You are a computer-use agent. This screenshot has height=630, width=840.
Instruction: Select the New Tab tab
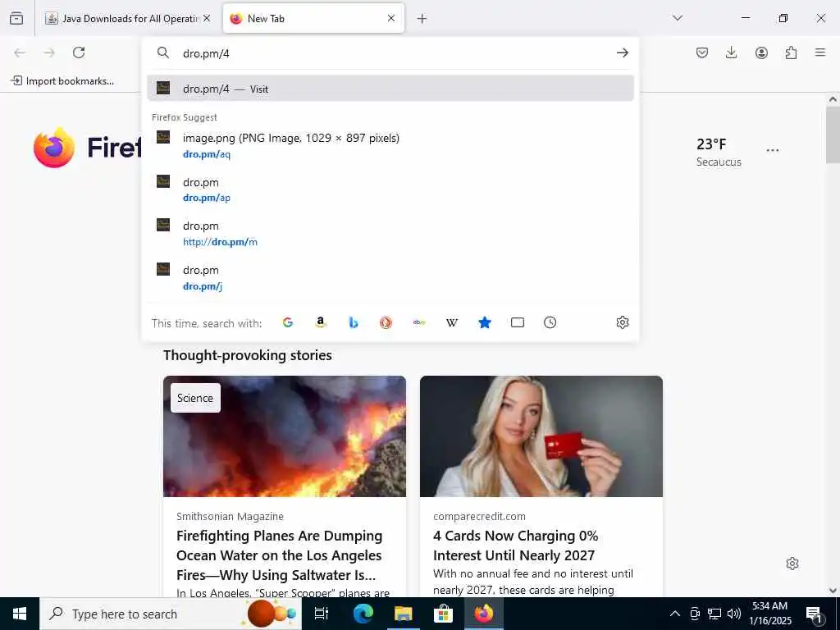point(313,18)
